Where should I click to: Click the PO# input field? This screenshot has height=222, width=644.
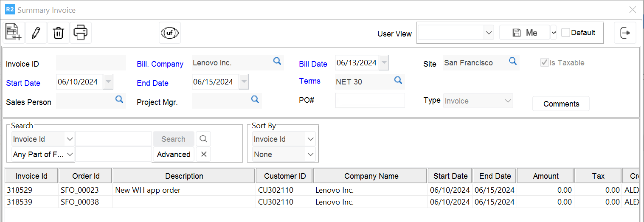point(370,101)
